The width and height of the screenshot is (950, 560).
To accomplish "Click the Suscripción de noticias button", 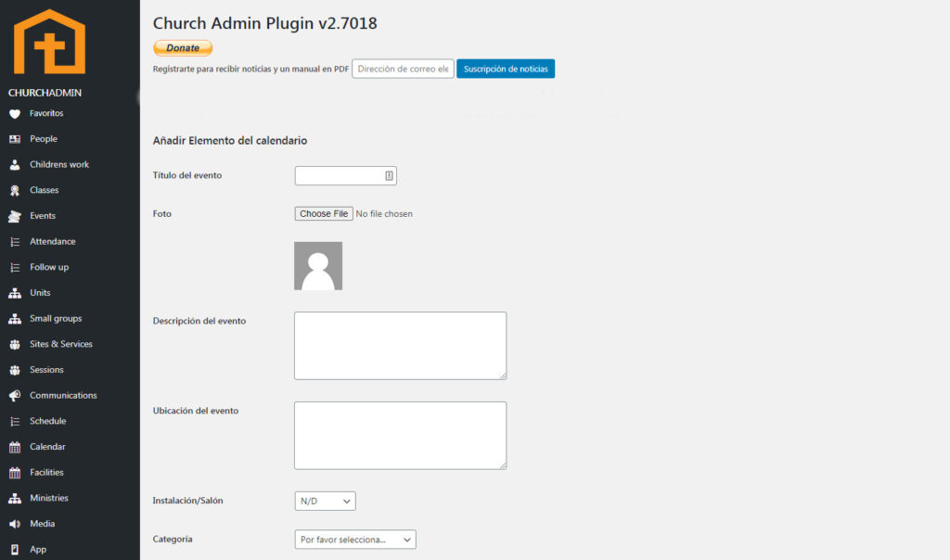I will tap(506, 69).
